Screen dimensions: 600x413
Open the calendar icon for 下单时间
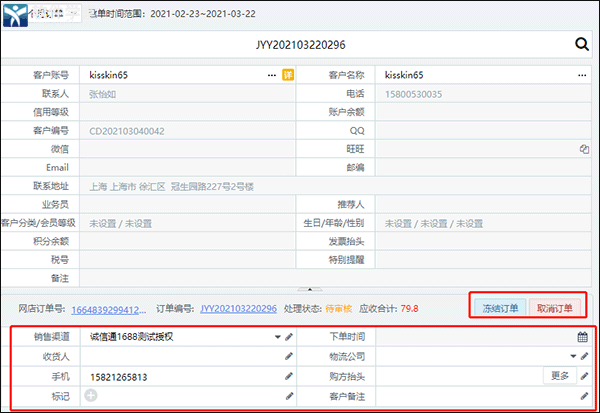coord(582,337)
